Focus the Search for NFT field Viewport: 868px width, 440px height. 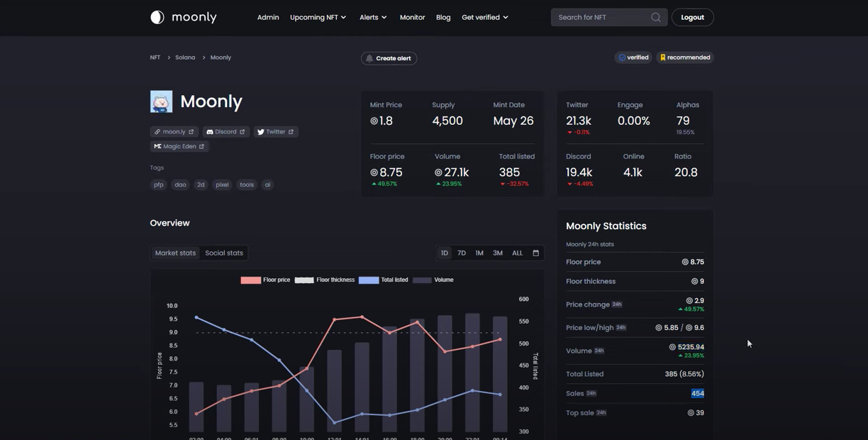click(x=609, y=17)
